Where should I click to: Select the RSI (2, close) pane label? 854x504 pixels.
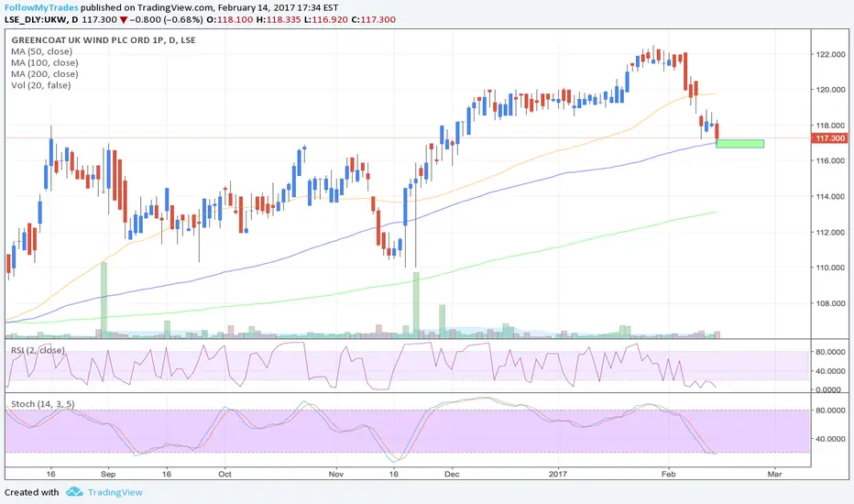pyautogui.click(x=38, y=350)
